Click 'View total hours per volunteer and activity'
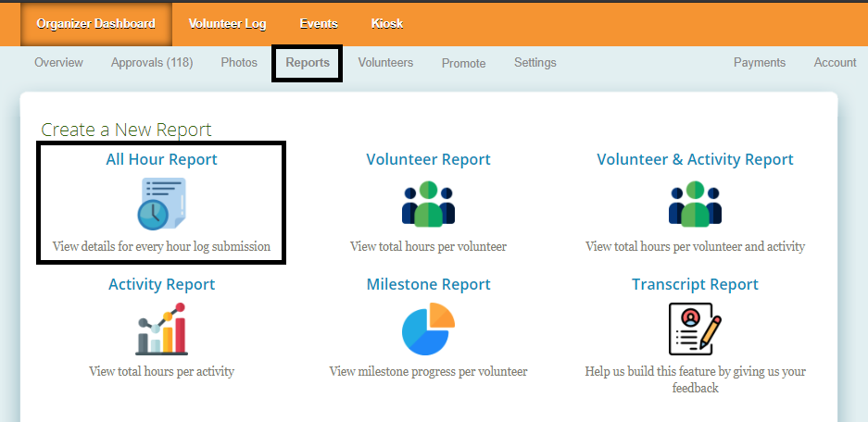868x422 pixels. click(695, 246)
